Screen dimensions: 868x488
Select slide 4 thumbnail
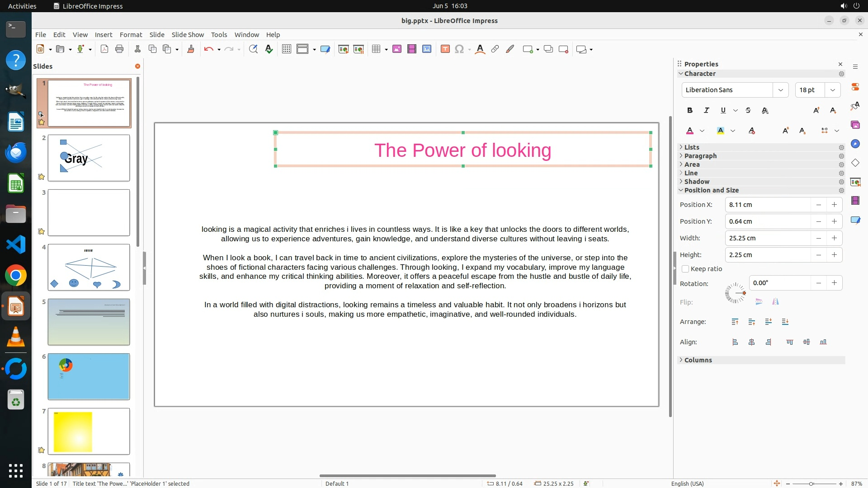pyautogui.click(x=89, y=267)
